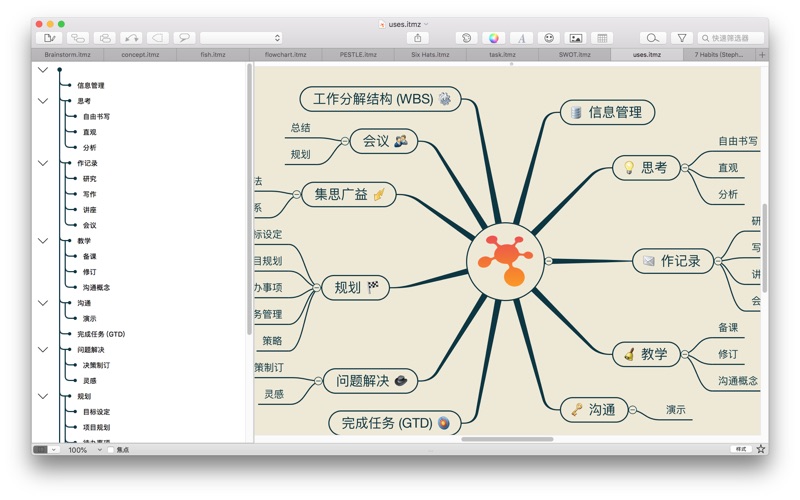
Task: Open the color wheel picker
Action: point(493,38)
